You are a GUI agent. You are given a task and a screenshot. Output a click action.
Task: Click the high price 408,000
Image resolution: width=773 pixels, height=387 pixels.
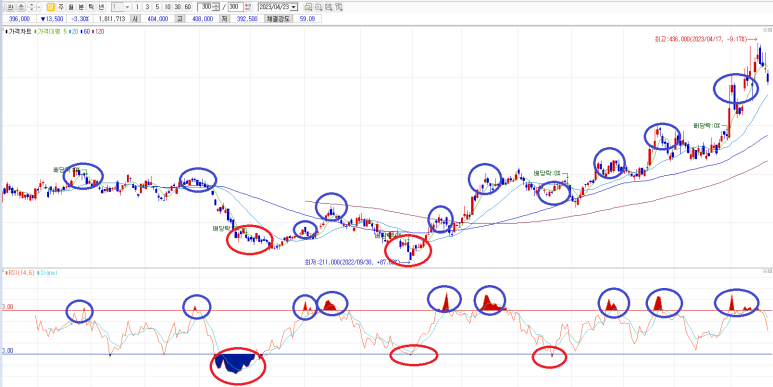coord(202,19)
